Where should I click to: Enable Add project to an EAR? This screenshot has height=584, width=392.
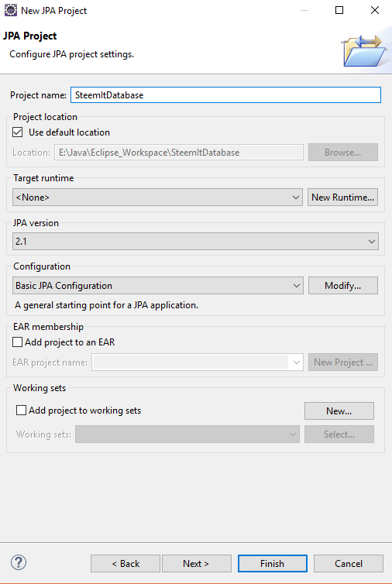(18, 342)
